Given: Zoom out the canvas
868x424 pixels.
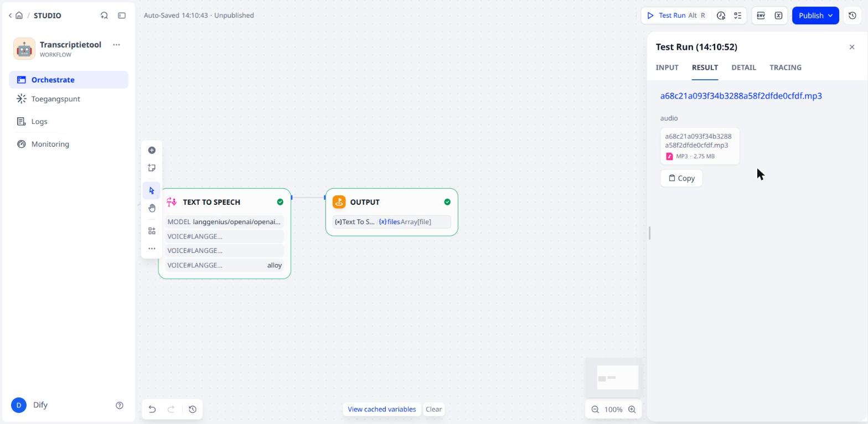Looking at the screenshot, I should tap(595, 410).
